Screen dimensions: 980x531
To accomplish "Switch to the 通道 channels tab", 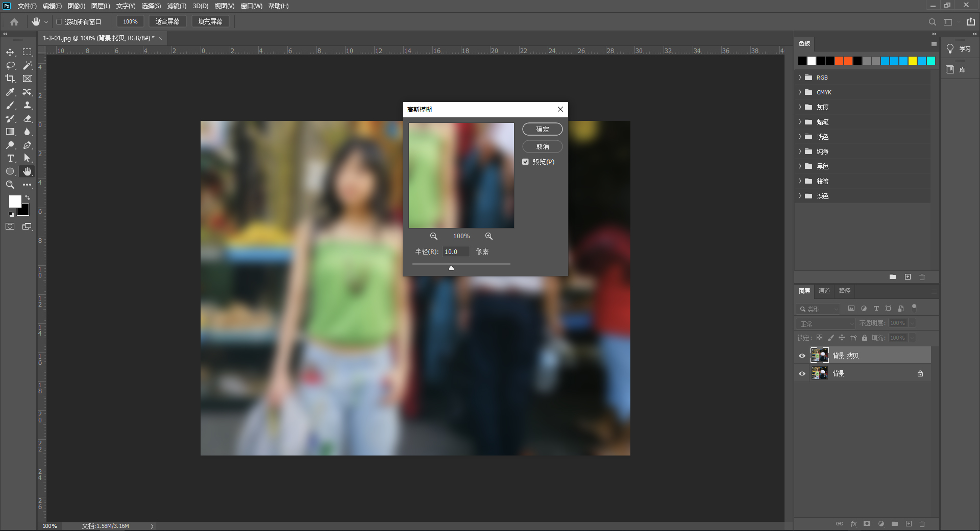I will click(824, 291).
